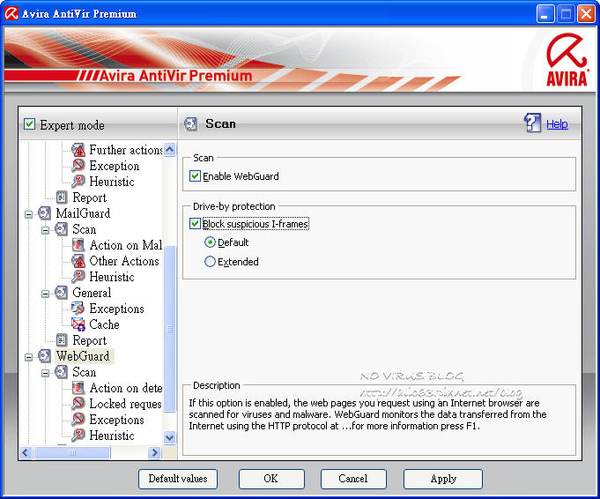Open Cache settings in tree

pos(104,325)
